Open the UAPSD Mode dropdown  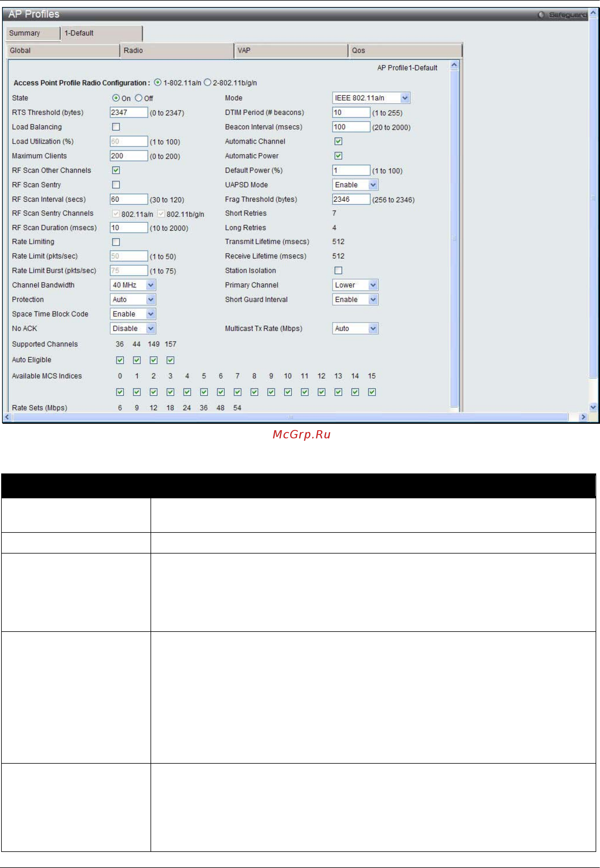pyautogui.click(x=355, y=185)
